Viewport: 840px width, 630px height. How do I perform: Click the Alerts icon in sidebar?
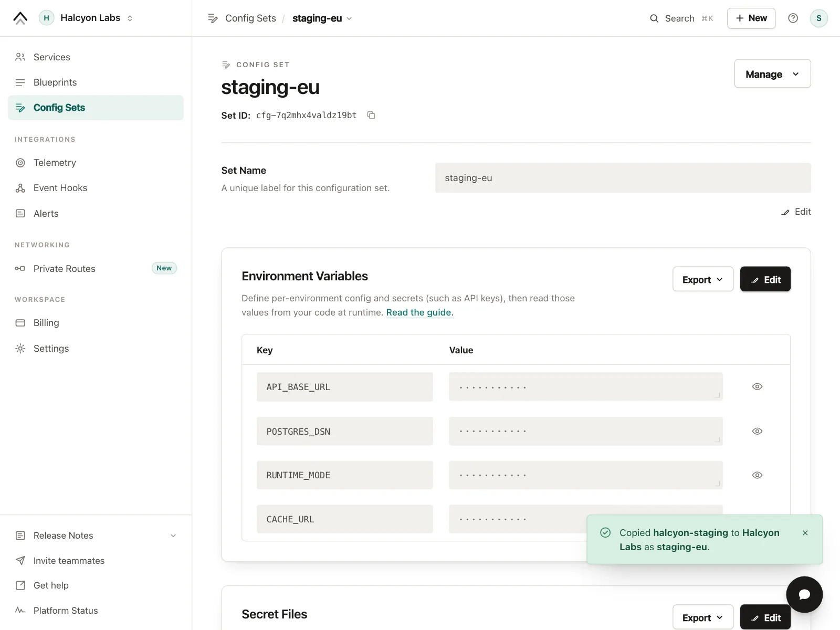[20, 214]
